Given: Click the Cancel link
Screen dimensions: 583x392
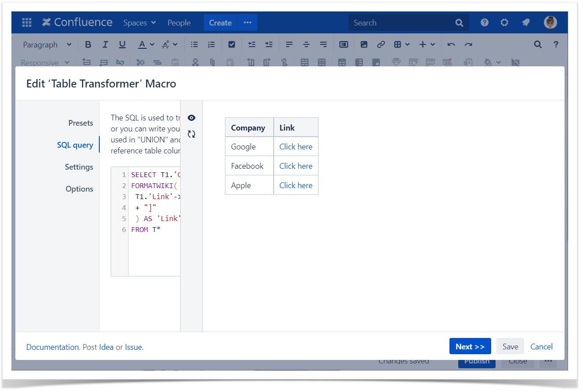Looking at the screenshot, I should point(541,346).
